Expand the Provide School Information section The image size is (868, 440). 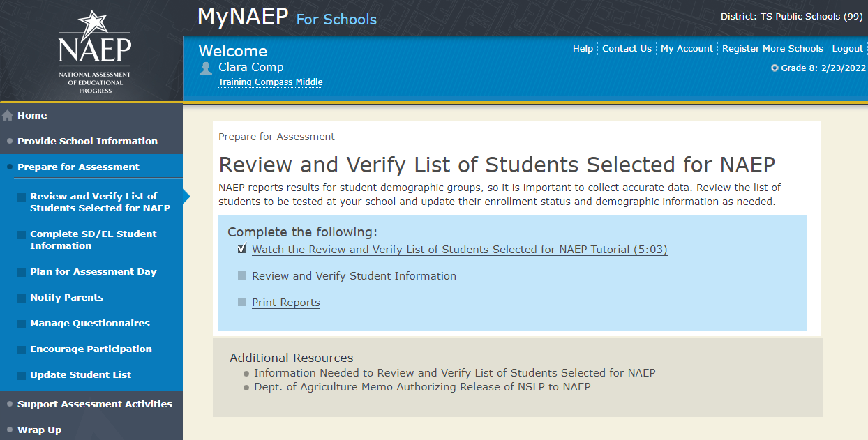pos(87,141)
